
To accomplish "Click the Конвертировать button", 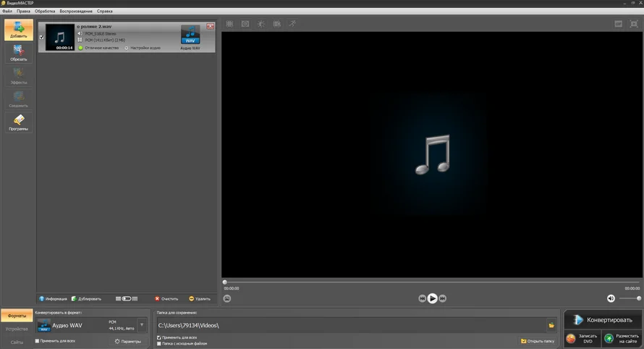I will click(602, 319).
